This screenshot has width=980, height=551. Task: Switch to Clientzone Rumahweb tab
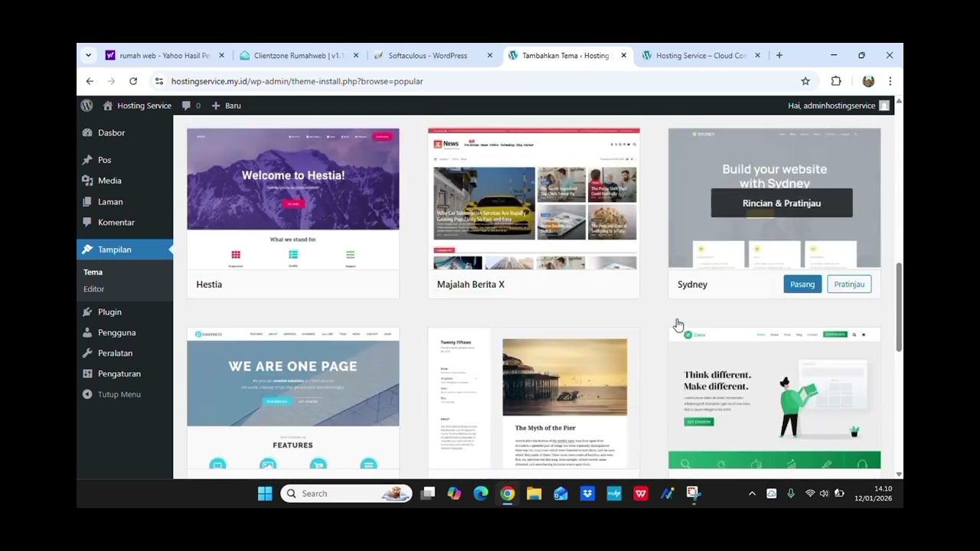[299, 55]
